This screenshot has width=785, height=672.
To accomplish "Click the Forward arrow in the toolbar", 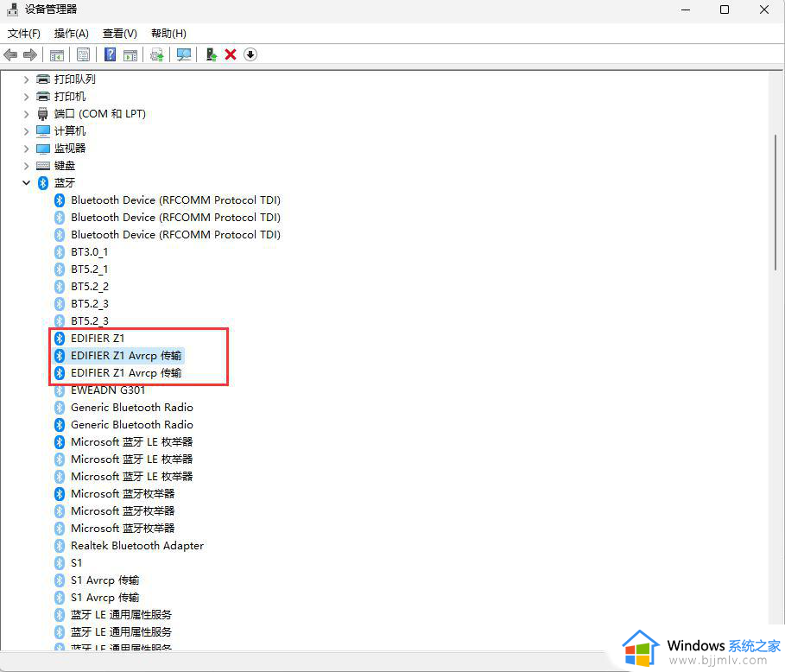I will point(30,54).
